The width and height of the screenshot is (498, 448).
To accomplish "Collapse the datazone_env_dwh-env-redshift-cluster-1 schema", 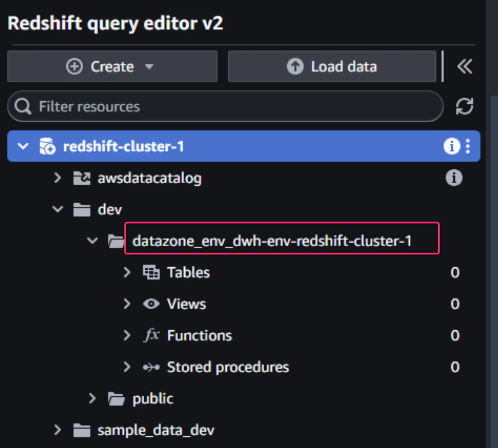I will pyautogui.click(x=92, y=240).
